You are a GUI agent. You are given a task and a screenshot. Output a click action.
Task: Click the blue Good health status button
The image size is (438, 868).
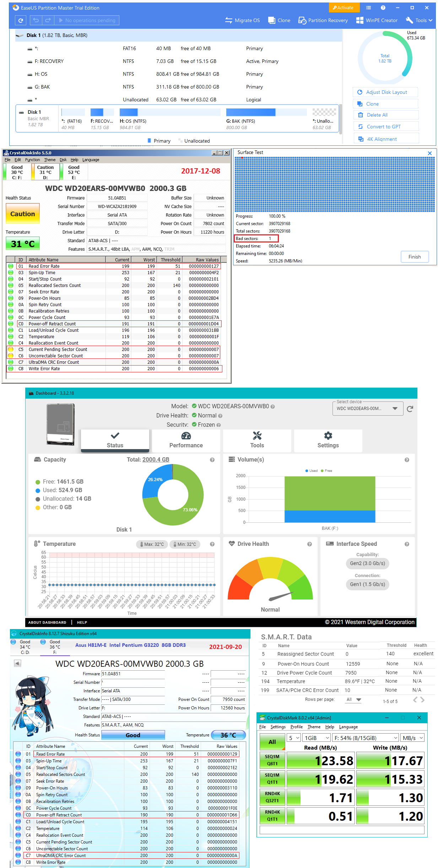(133, 735)
